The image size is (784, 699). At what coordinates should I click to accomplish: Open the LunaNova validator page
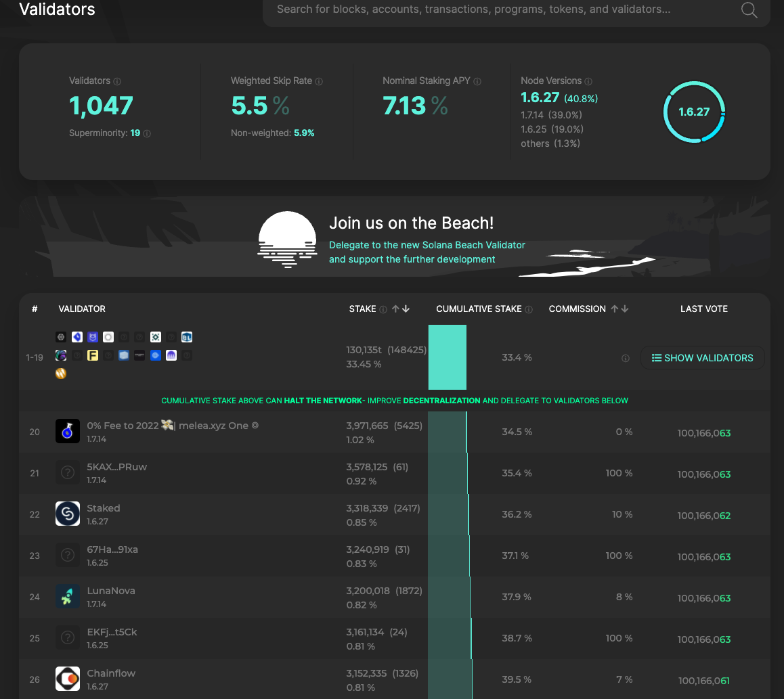[111, 591]
